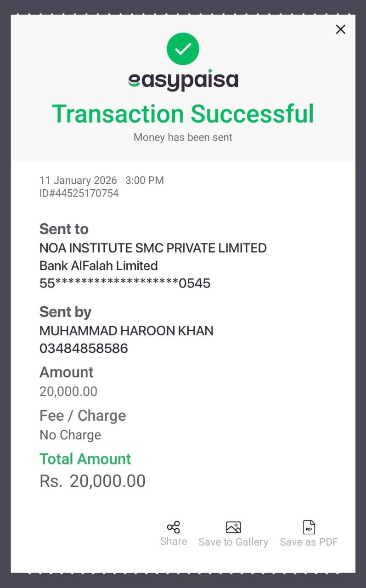Click the Bank AlFalah Limited text
Viewport: 366px width, 588px height.
point(98,266)
